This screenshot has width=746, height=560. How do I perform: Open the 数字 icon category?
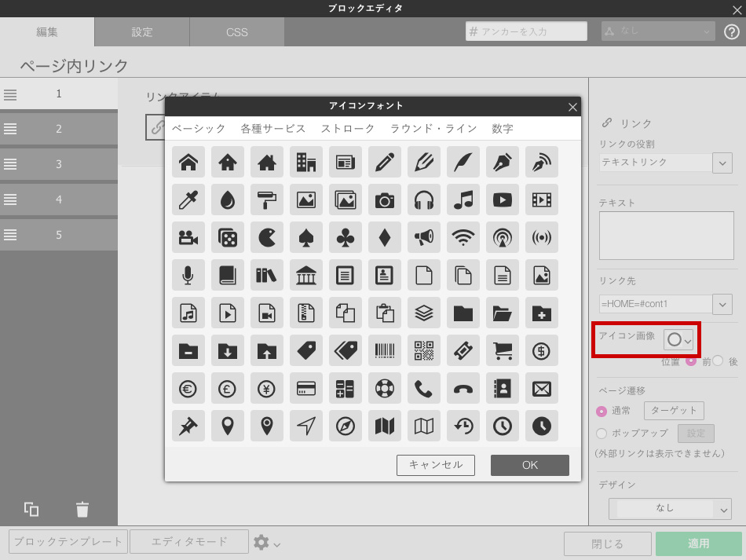503,129
